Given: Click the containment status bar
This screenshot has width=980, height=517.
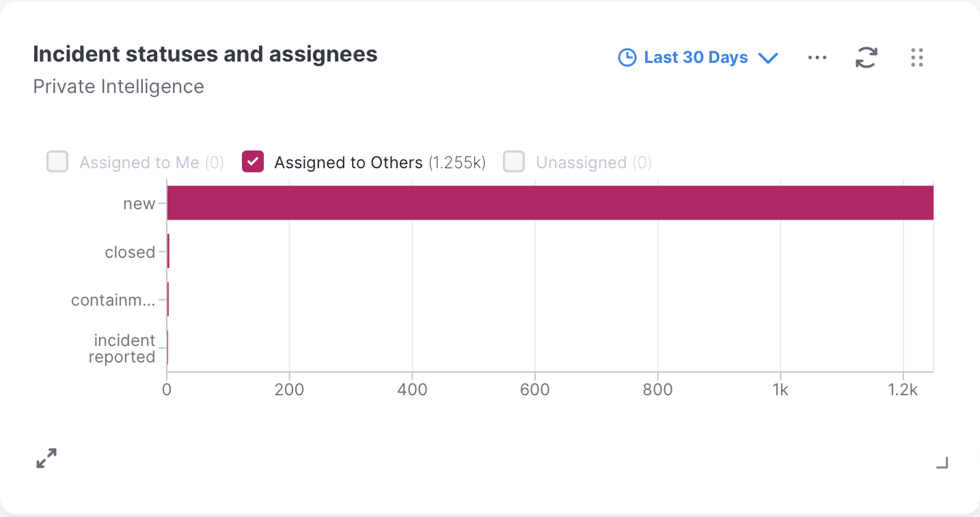Looking at the screenshot, I should 167,300.
